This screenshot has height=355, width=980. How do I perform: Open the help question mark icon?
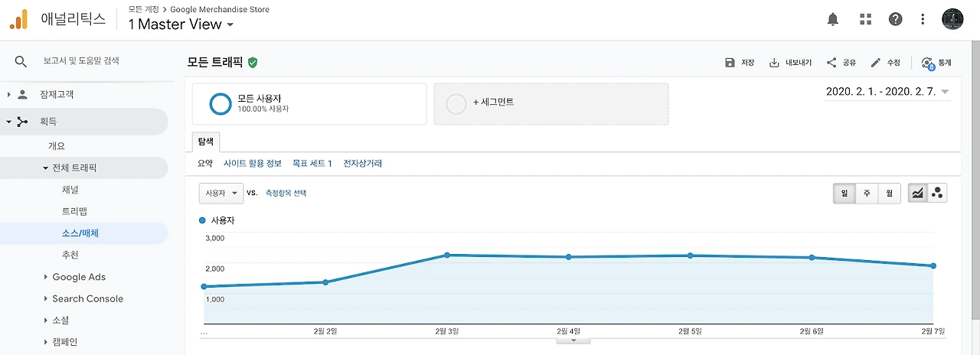pyautogui.click(x=895, y=20)
